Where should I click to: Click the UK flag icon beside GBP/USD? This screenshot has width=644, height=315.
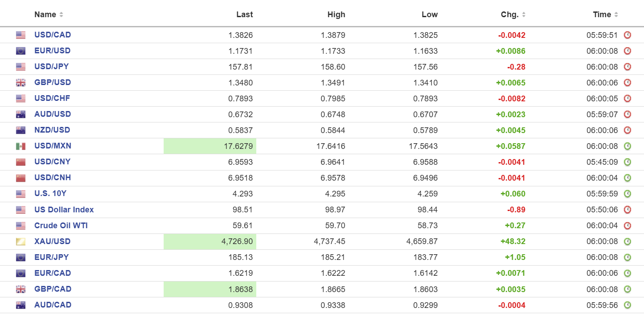(21, 82)
